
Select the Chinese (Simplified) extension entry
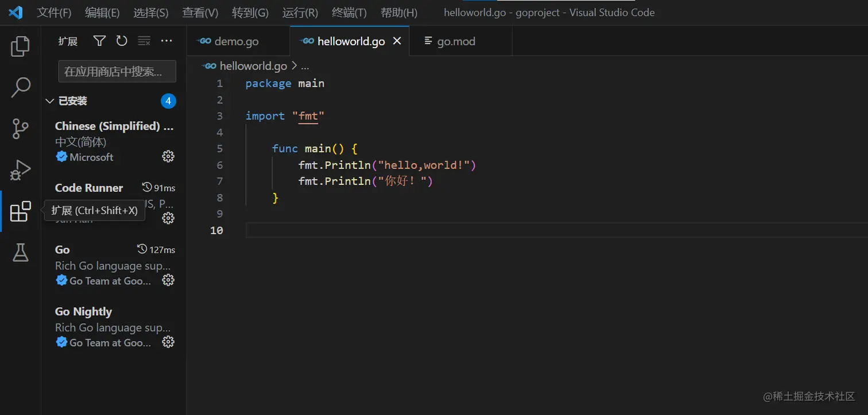click(114, 141)
